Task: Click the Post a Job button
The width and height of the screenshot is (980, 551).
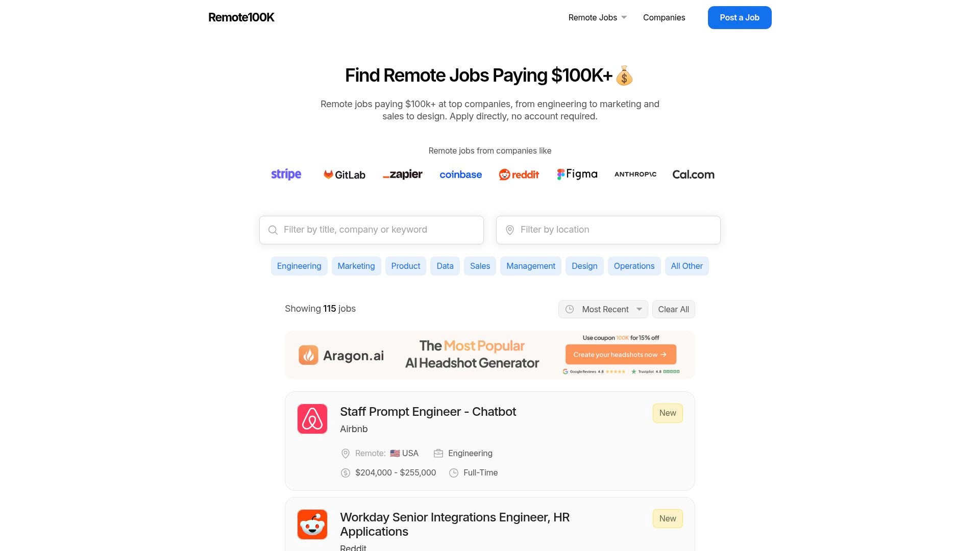Action: [740, 17]
